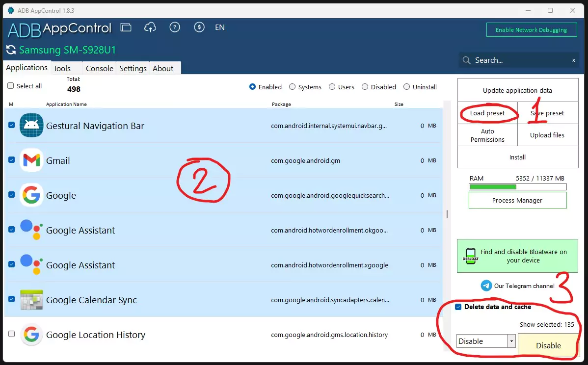Select the Enabled radio filter
588x365 pixels.
(x=252, y=87)
